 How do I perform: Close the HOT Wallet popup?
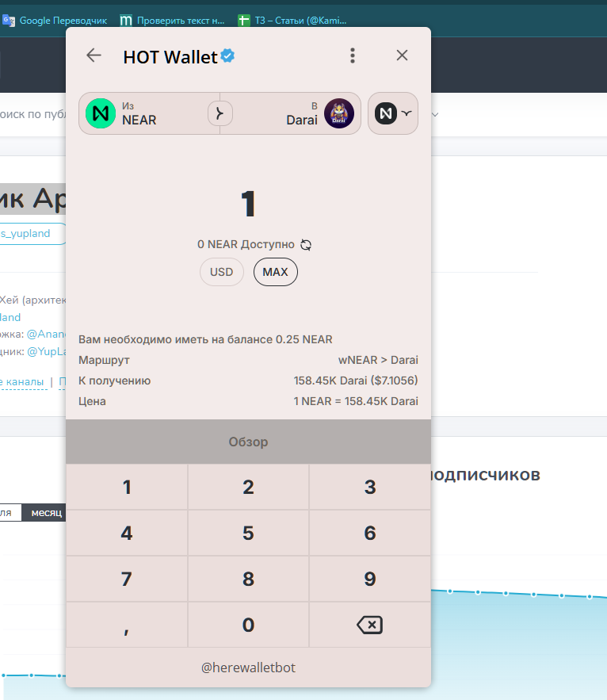[x=402, y=55]
